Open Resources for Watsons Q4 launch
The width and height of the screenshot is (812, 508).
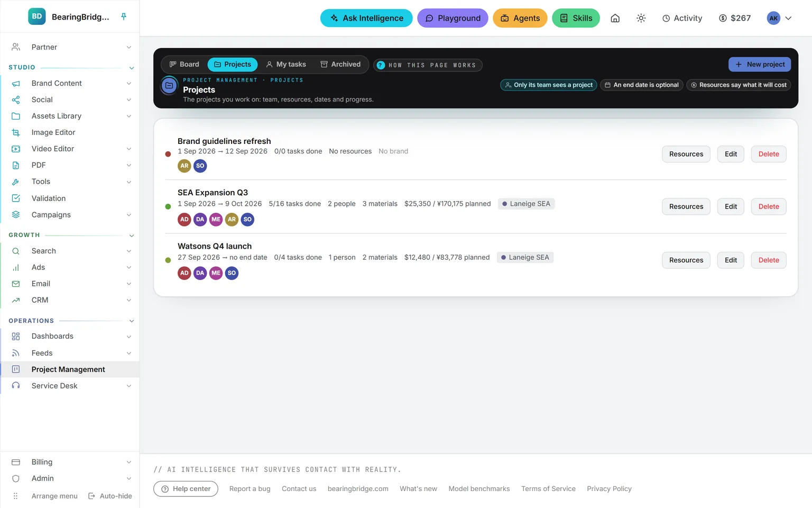(x=686, y=260)
